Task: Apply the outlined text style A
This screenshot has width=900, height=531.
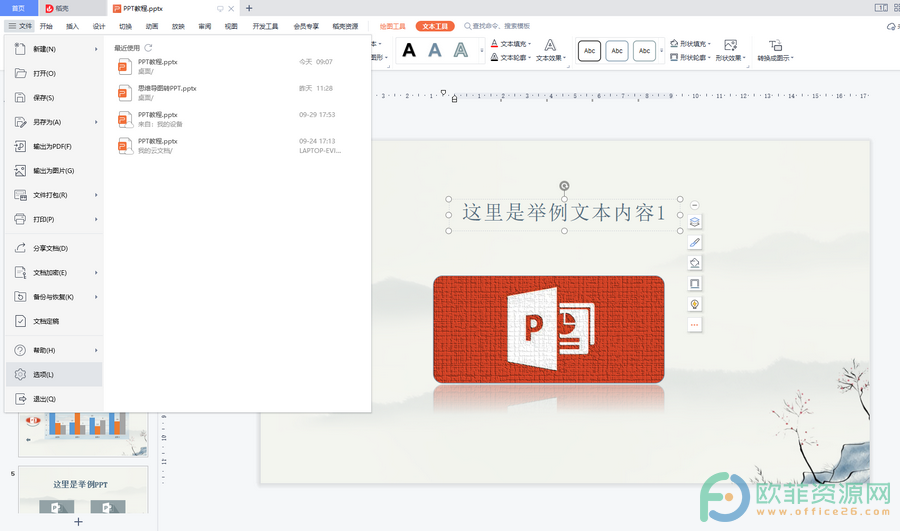Action: [x=460, y=51]
